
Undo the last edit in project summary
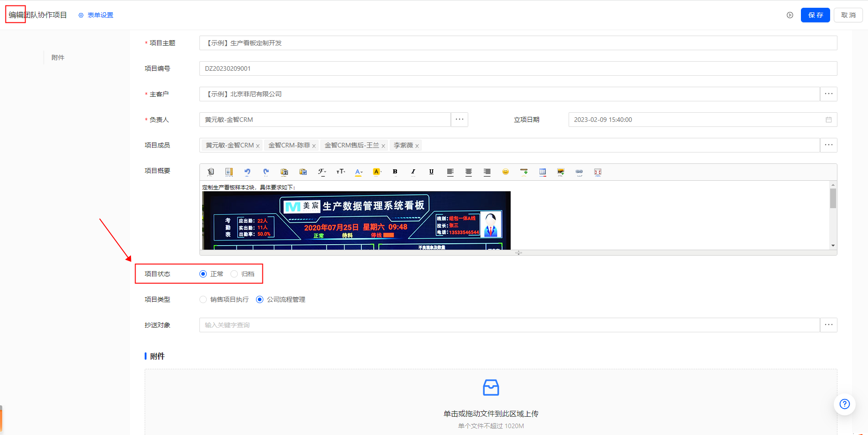[x=247, y=172]
